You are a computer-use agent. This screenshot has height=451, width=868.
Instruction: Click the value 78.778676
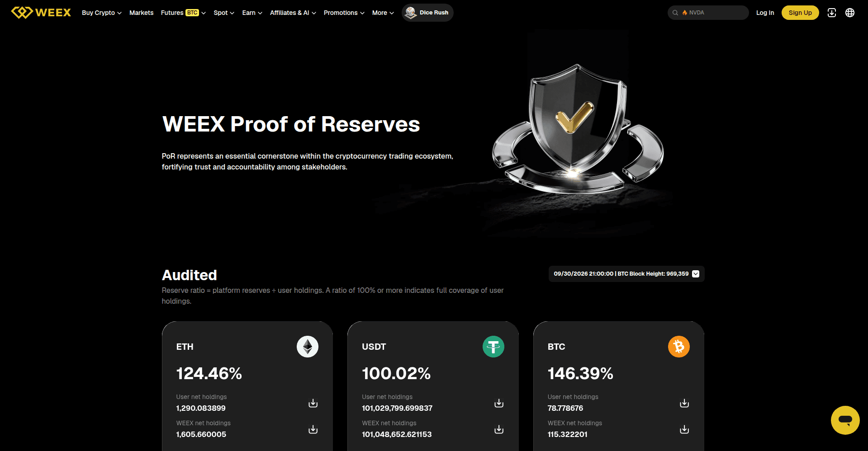coord(565,408)
